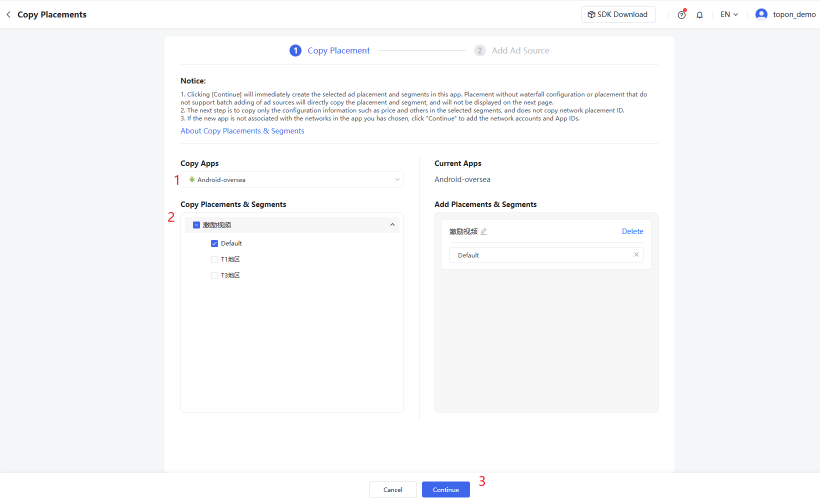The height and width of the screenshot is (504, 820).
Task: Open the Copy Apps dropdown
Action: [x=397, y=179]
